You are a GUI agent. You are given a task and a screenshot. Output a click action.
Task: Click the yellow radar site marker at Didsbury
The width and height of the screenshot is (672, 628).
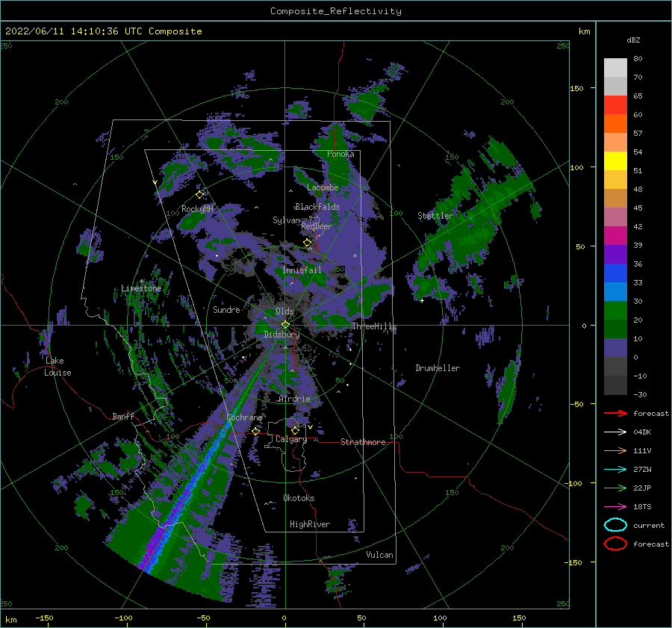coord(285,325)
